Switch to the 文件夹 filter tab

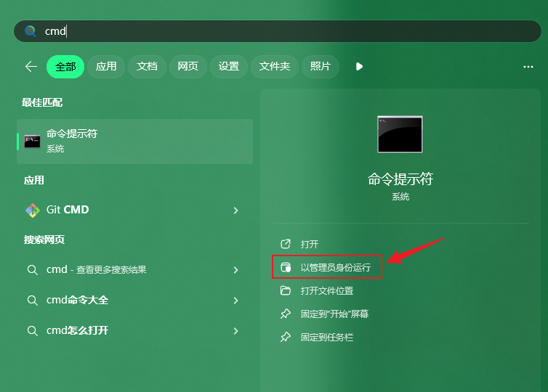[274, 67]
